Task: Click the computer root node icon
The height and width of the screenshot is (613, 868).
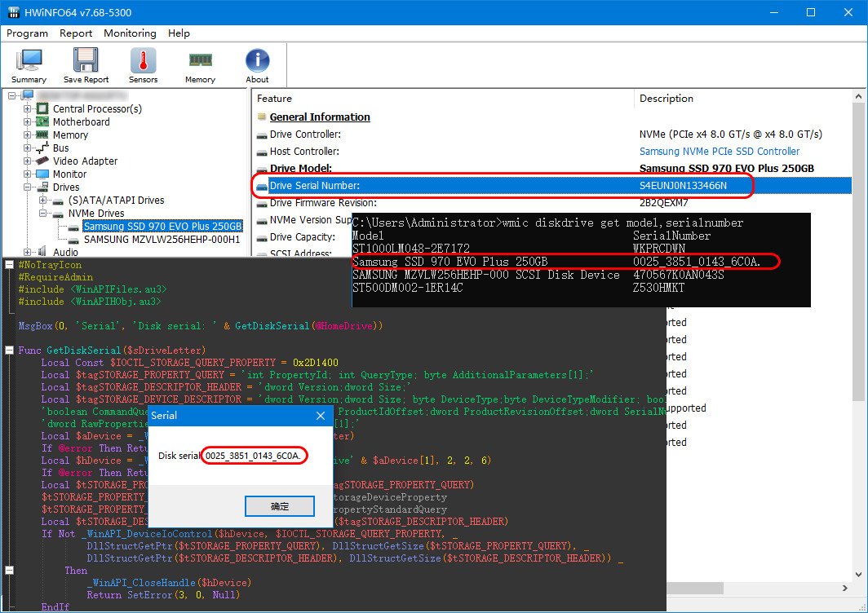Action: tap(29, 95)
